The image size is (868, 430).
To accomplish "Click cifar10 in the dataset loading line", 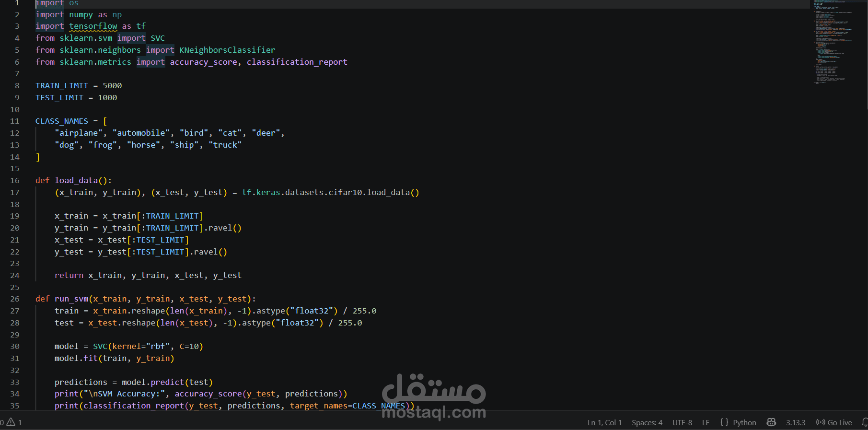I will coord(345,193).
